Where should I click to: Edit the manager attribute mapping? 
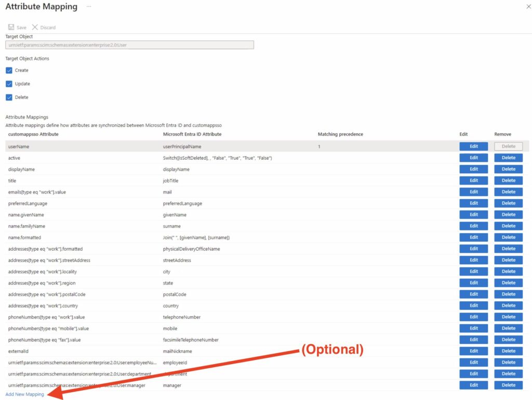473,385
